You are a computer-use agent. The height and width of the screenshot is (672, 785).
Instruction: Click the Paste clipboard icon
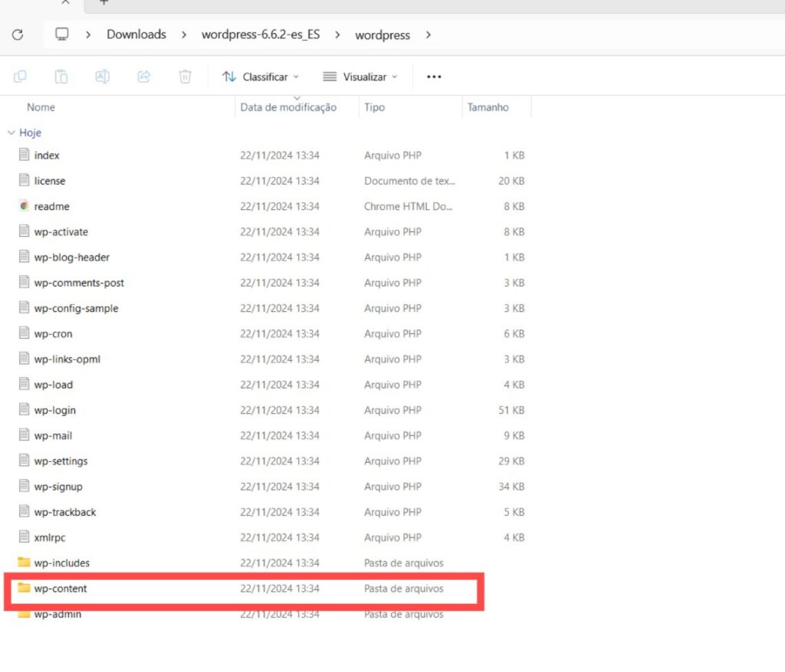[x=61, y=77]
